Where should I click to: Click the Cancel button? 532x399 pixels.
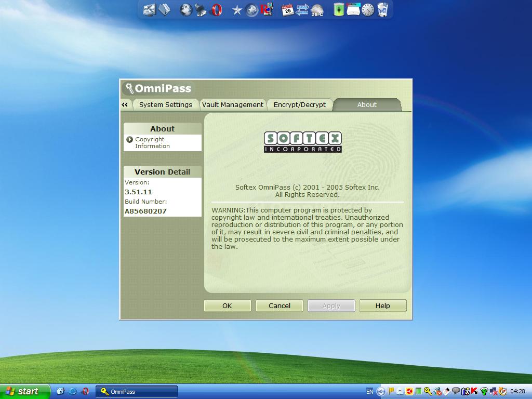pos(279,305)
